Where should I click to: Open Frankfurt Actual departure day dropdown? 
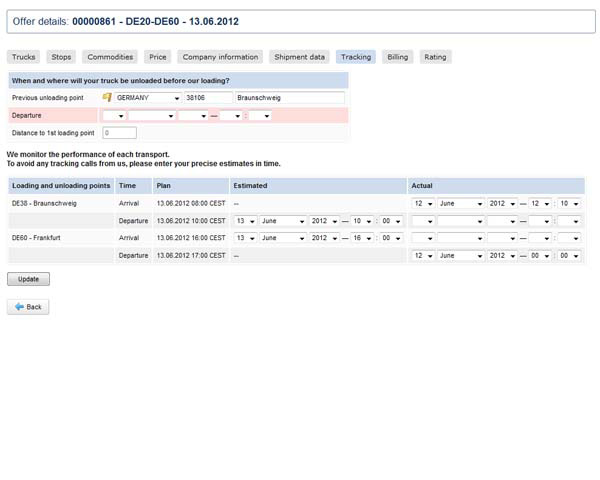[423, 255]
